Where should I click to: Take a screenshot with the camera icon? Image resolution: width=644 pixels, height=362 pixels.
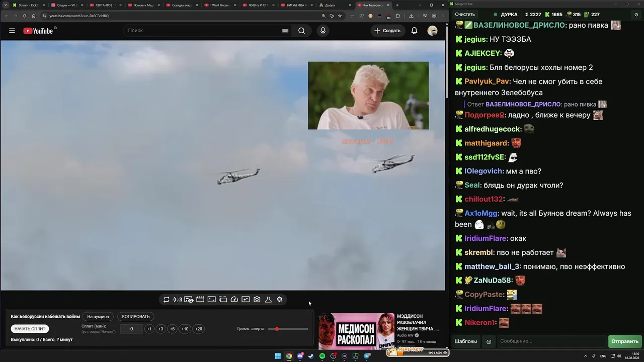click(257, 300)
